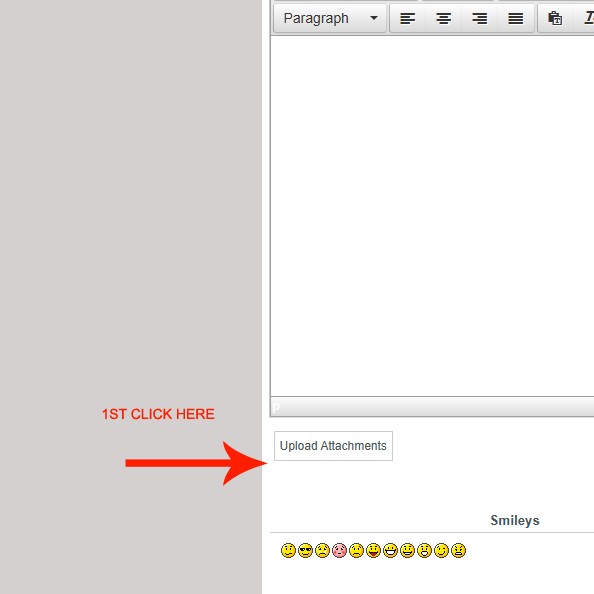The width and height of the screenshot is (594, 594).
Task: Click the clear formatting italic T icon
Action: [x=589, y=18]
